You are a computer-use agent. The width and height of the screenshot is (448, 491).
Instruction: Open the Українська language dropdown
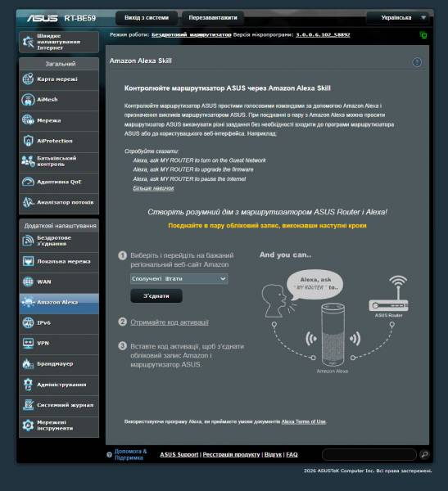pos(400,18)
